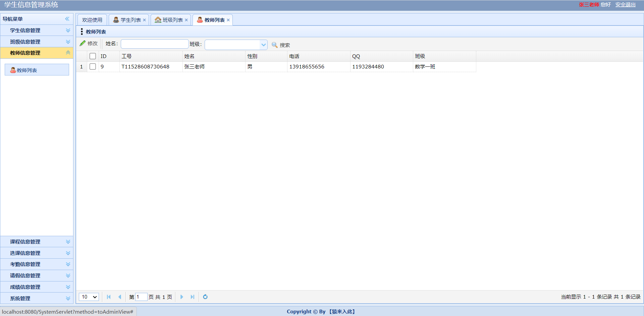Go to the previous page
This screenshot has width=644, height=316.
(x=120, y=297)
